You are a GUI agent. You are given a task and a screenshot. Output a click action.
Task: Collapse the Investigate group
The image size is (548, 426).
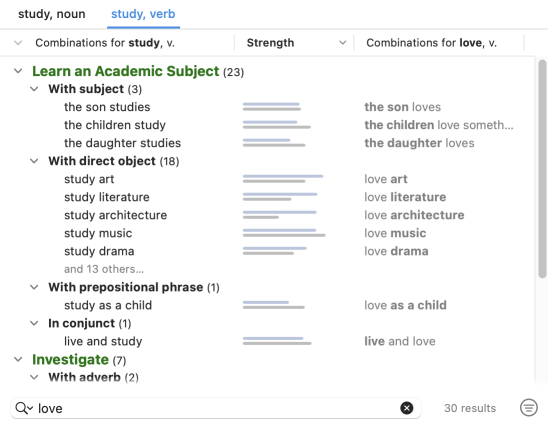(x=18, y=359)
